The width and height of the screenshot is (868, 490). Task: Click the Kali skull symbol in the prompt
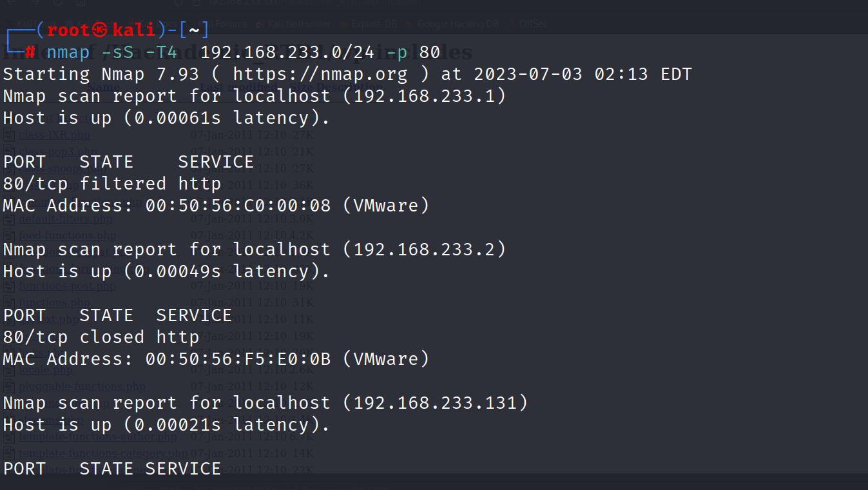coord(99,30)
